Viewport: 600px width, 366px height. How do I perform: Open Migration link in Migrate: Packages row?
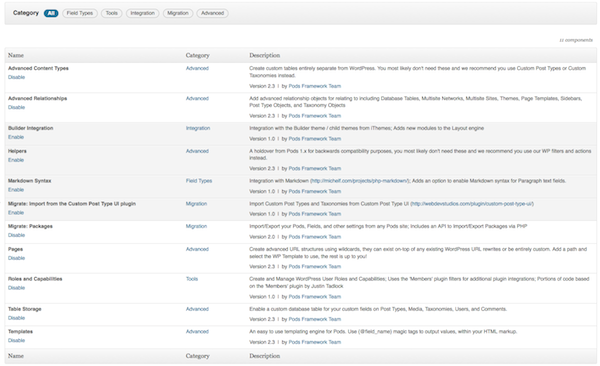pyautogui.click(x=196, y=227)
